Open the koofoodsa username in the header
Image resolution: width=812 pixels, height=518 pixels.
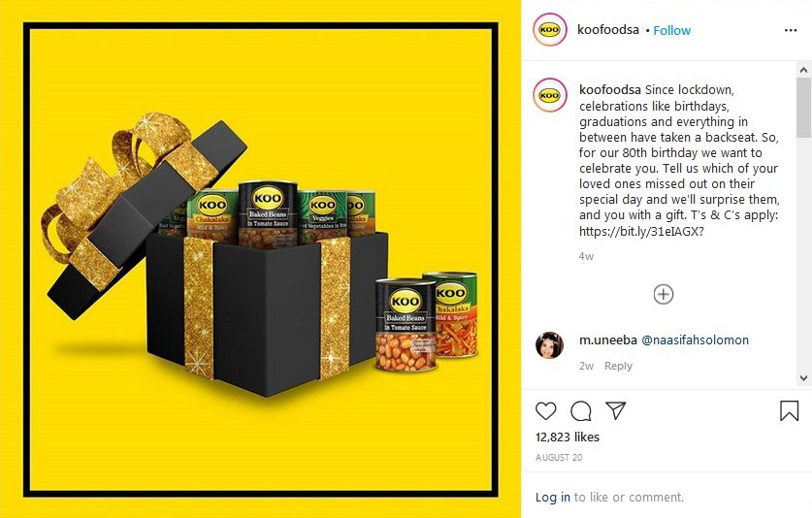click(x=608, y=29)
